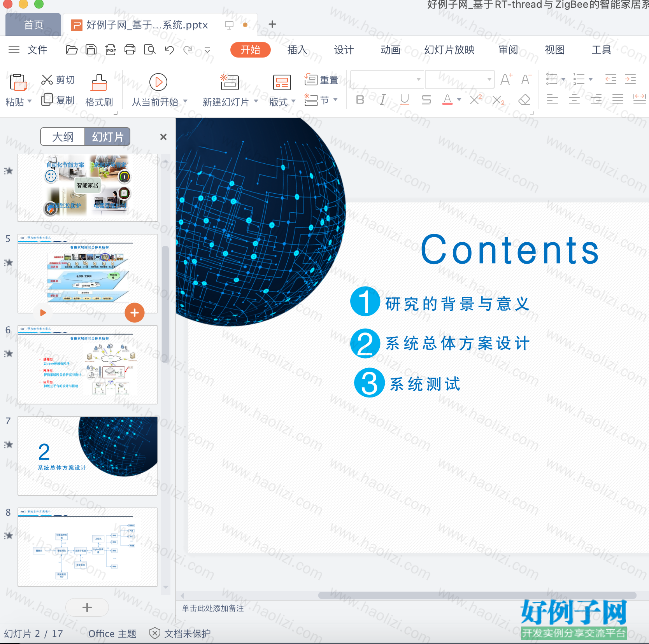
Task: Open the font name combo box
Action: (388, 79)
